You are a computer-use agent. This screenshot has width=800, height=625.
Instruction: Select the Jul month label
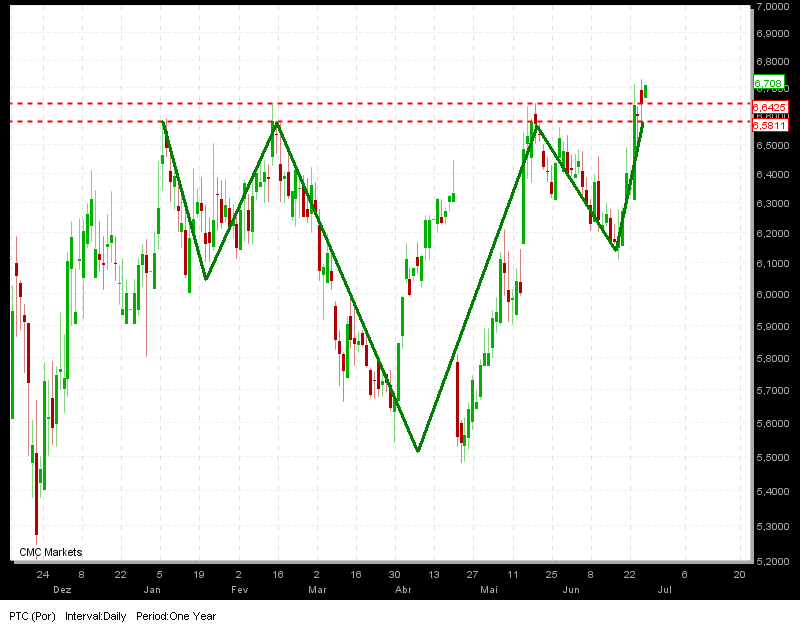point(664,590)
